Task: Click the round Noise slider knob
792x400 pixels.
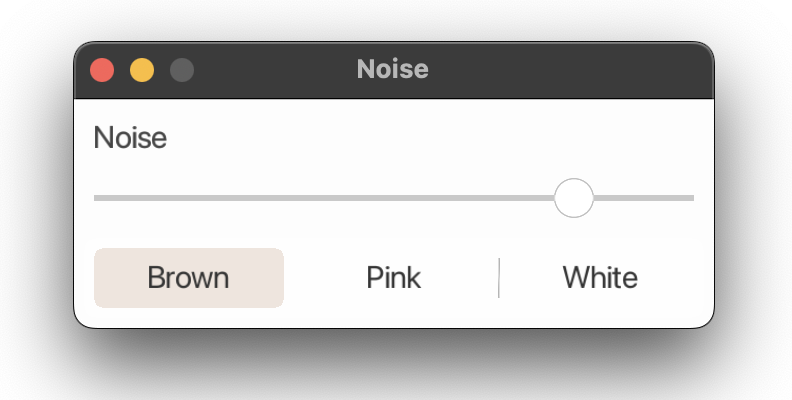Action: point(574,198)
